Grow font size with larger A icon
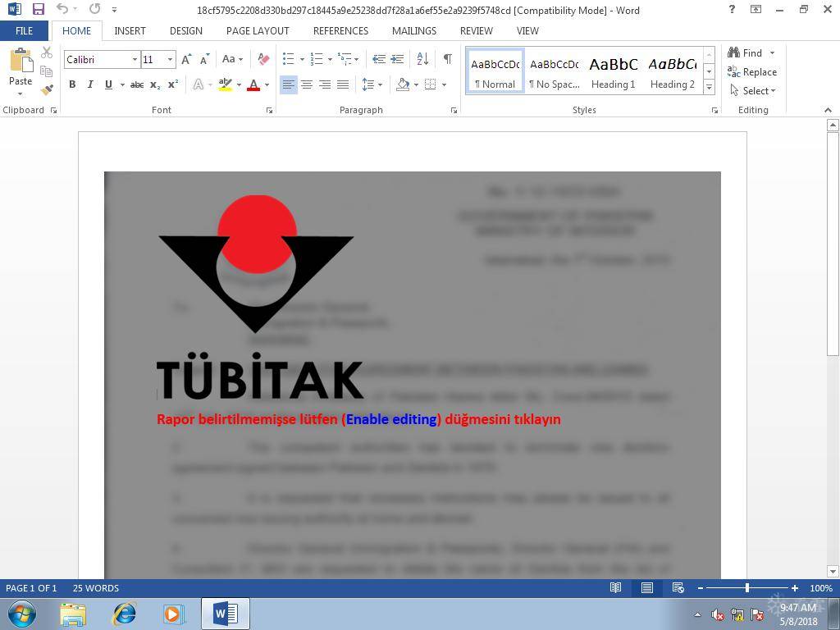 (186, 59)
